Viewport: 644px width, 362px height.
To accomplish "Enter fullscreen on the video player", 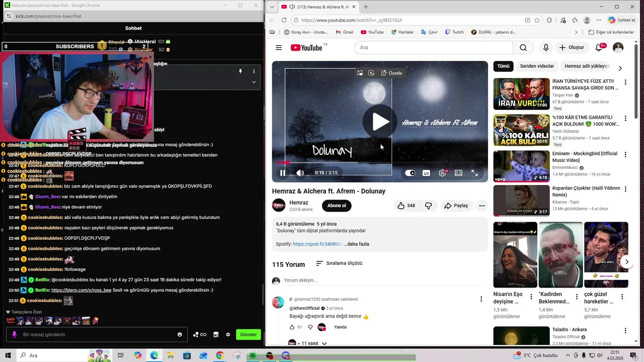I will click(x=474, y=173).
